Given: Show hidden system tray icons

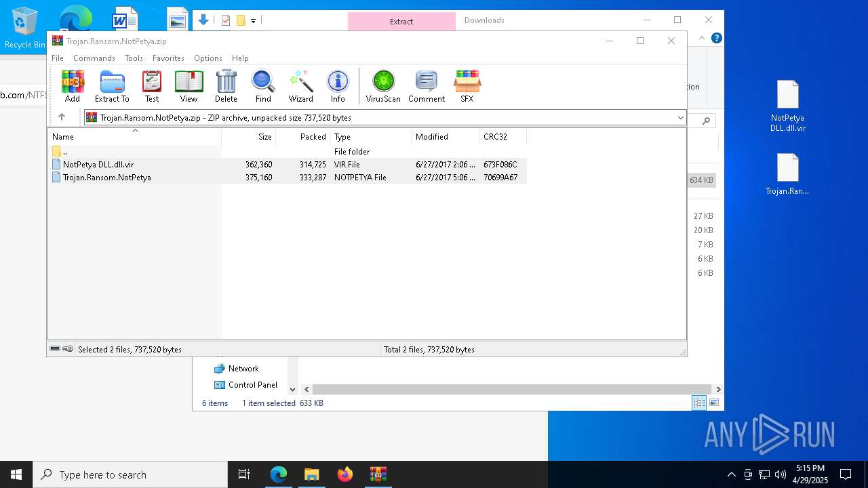Looking at the screenshot, I should coord(731,474).
